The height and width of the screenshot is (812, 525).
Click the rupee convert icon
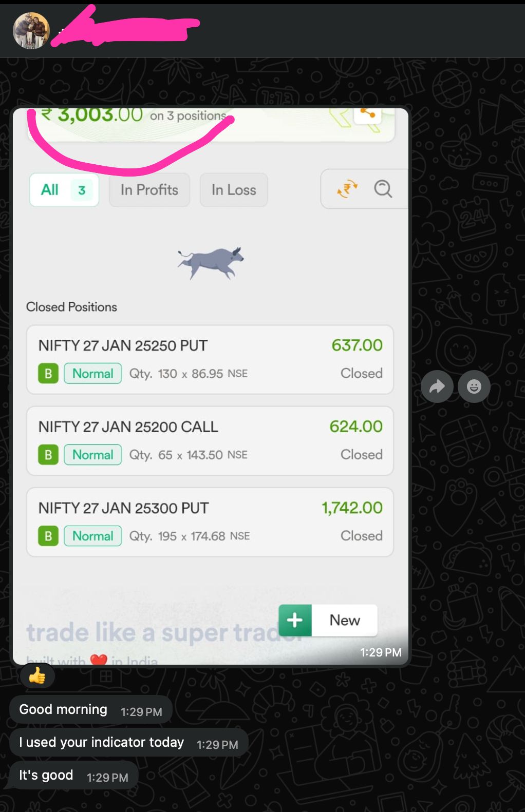click(347, 189)
